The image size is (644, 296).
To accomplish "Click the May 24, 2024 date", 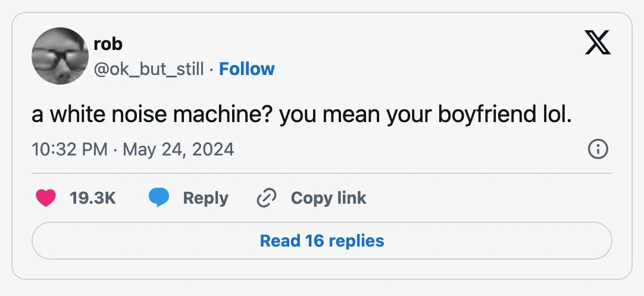I will 179,149.
